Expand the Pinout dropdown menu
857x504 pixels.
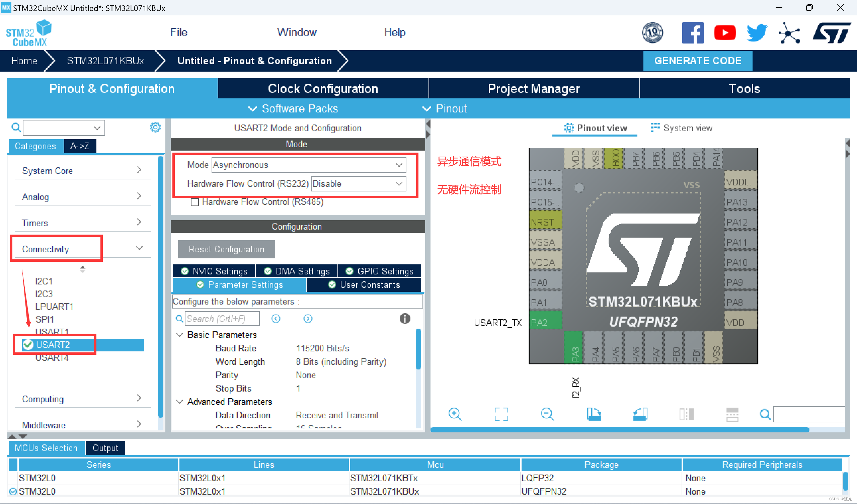[444, 108]
